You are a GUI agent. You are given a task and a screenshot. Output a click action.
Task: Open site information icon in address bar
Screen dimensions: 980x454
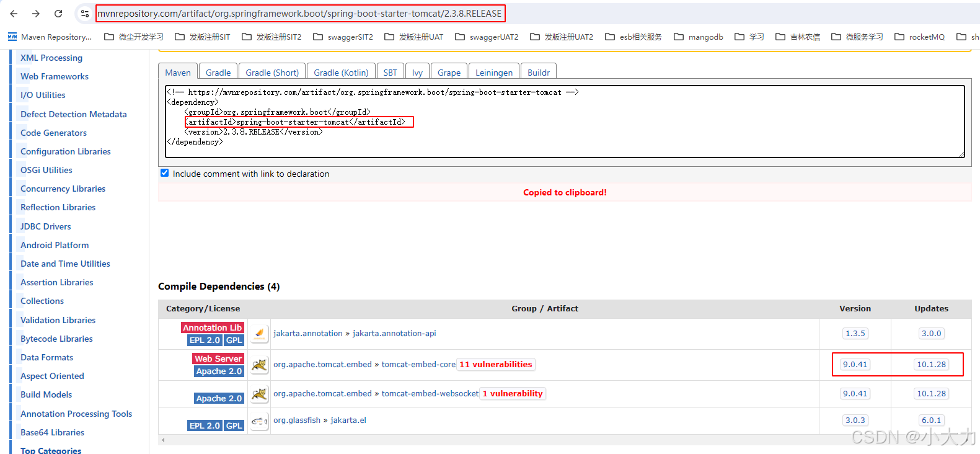(85, 13)
